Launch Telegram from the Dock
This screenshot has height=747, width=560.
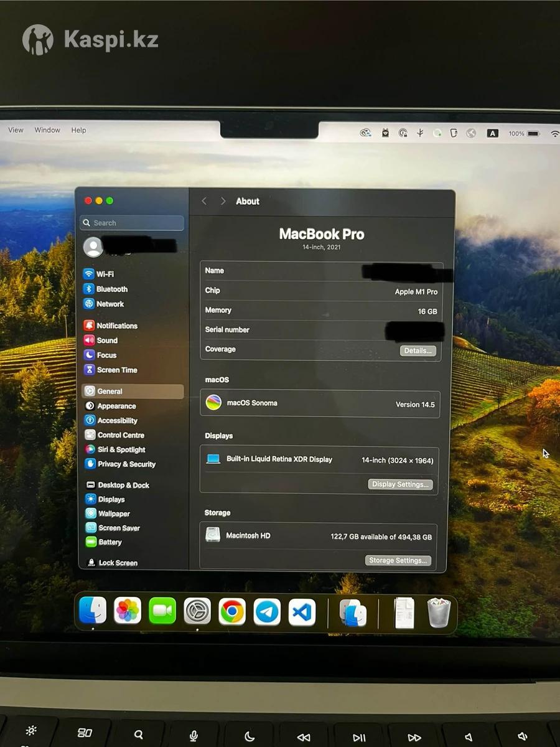(267, 613)
